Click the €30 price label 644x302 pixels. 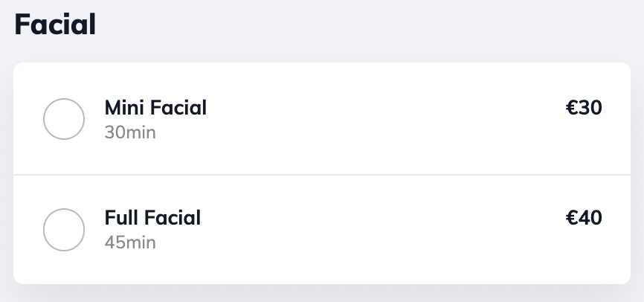click(584, 108)
